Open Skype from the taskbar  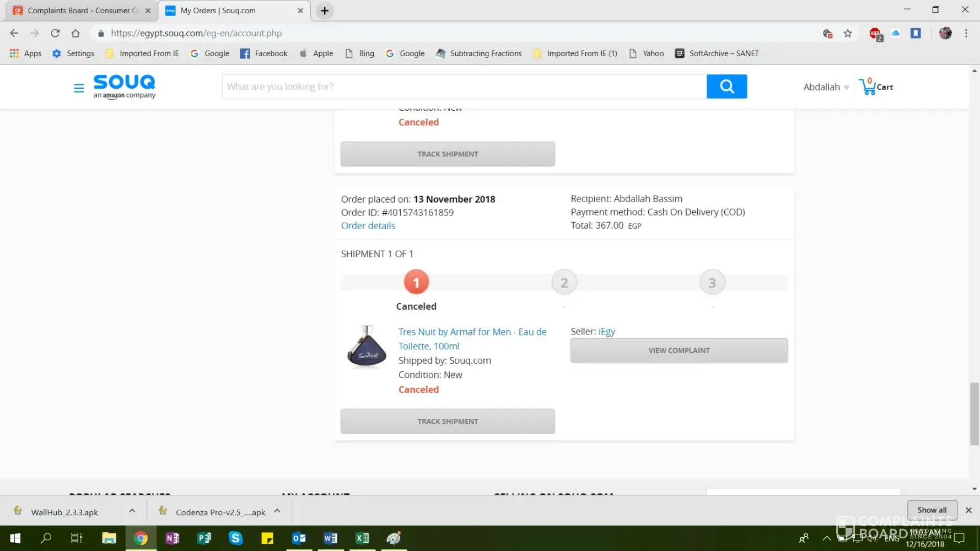tap(236, 538)
